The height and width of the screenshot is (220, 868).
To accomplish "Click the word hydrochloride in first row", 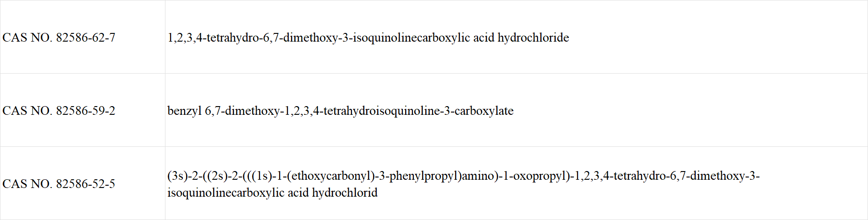I will (x=533, y=38).
